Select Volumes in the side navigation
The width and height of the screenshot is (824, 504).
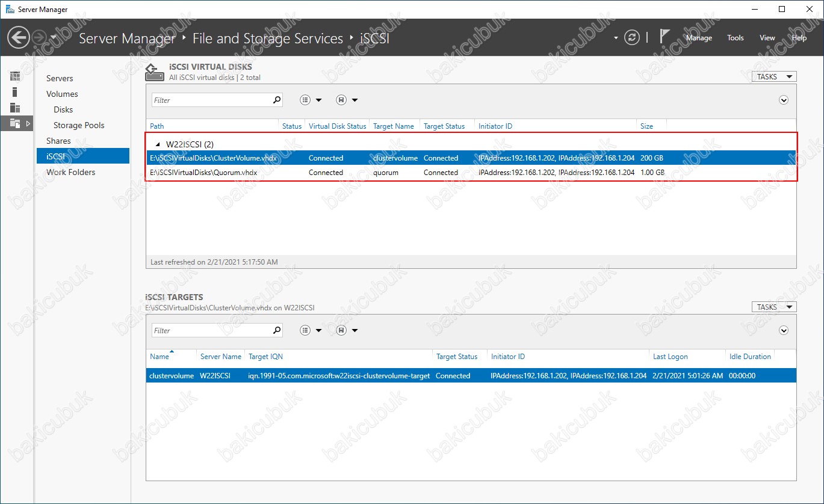point(62,94)
